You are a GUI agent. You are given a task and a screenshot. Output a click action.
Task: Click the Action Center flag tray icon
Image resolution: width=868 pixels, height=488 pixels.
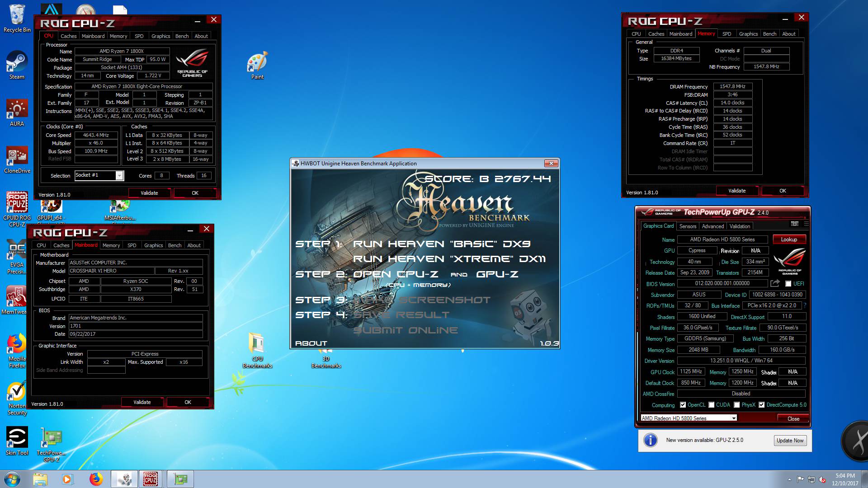click(800, 479)
